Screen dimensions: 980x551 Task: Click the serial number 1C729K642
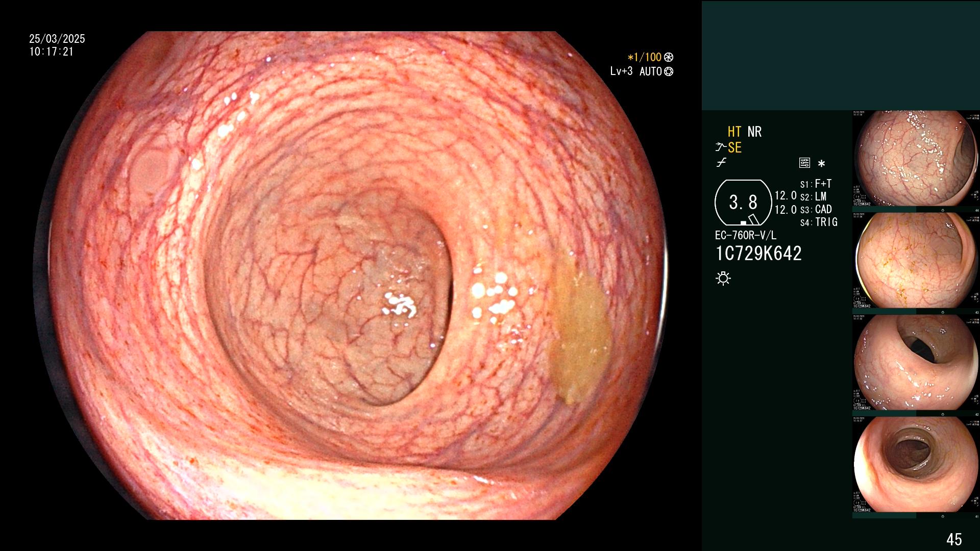(758, 254)
